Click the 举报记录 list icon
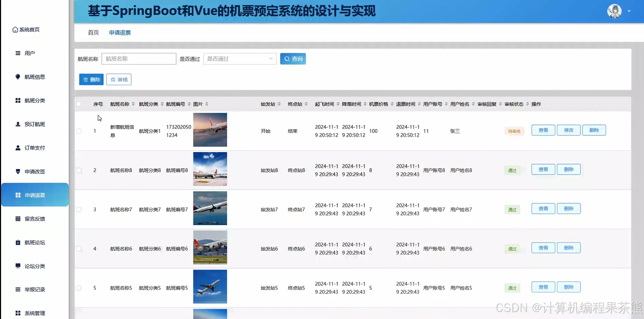Viewport: 644px width, 319px height. [x=18, y=290]
